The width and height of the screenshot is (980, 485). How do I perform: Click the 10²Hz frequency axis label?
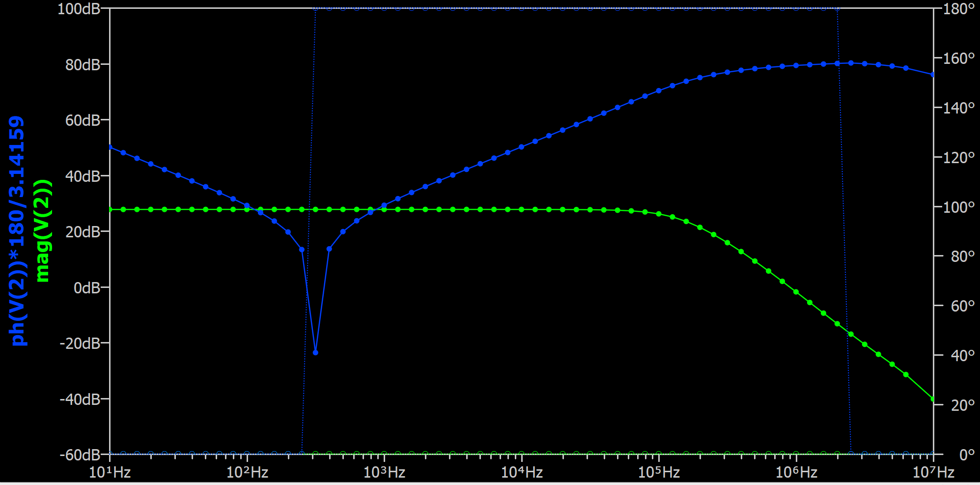[x=247, y=472]
